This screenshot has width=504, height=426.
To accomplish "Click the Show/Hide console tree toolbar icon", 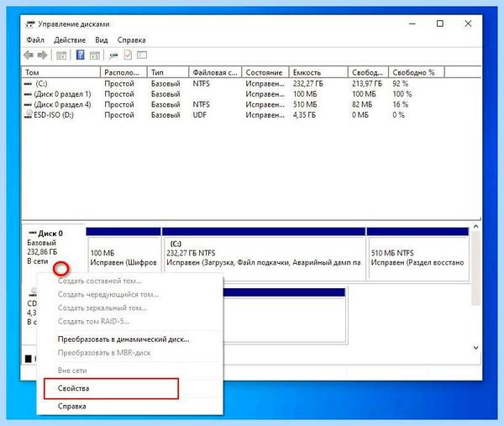I will click(x=61, y=55).
